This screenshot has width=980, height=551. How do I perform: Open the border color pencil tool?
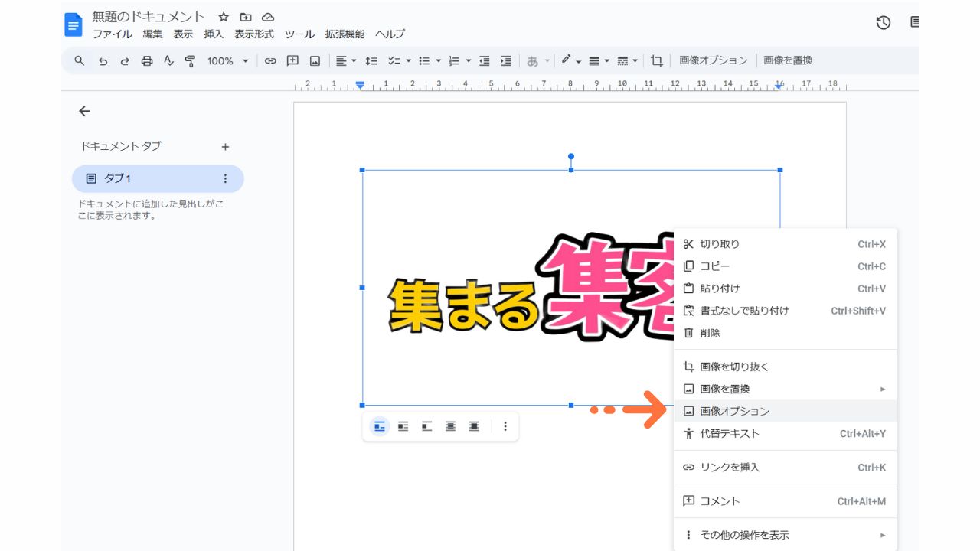click(570, 60)
